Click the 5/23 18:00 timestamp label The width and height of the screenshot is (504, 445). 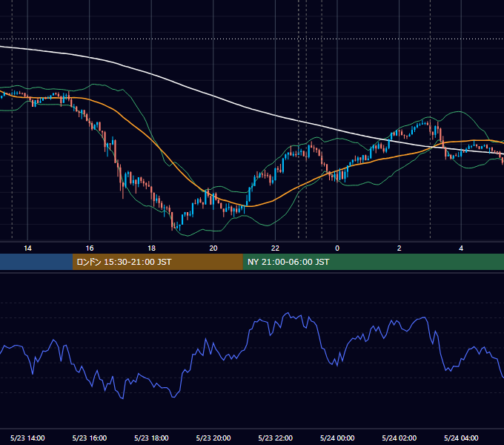pos(151,438)
